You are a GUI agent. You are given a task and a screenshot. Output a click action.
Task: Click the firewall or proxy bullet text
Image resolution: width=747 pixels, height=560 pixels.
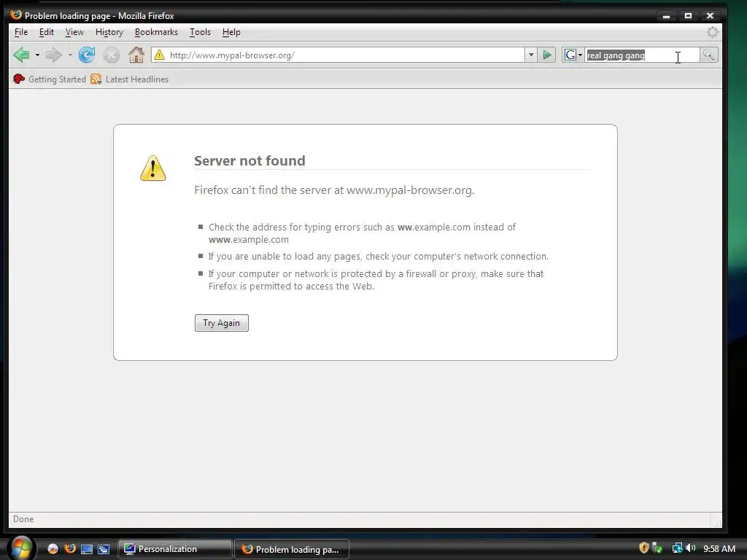coord(376,280)
